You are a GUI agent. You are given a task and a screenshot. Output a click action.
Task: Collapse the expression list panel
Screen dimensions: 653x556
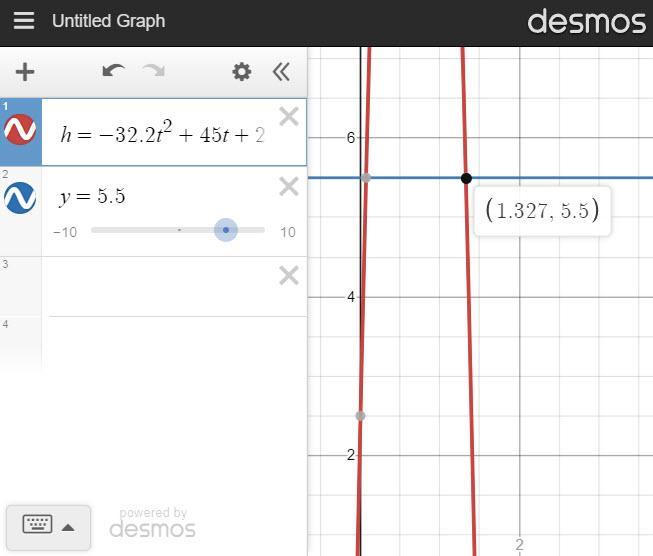point(281,72)
